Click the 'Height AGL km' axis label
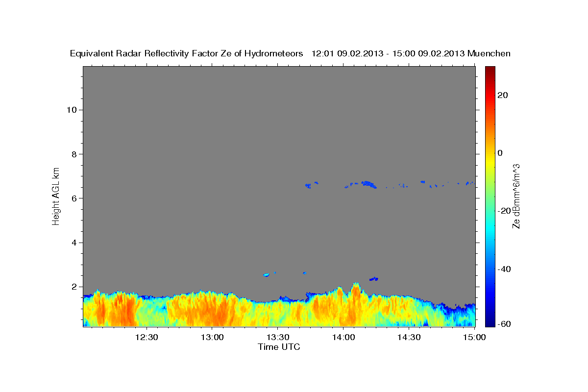Image resolution: width=588 pixels, height=392 pixels. (56, 196)
